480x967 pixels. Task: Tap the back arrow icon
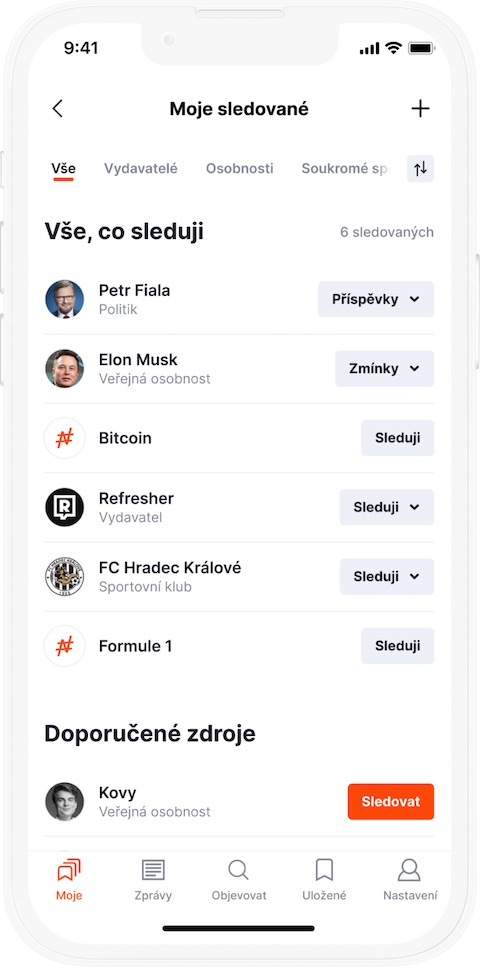[x=57, y=109]
